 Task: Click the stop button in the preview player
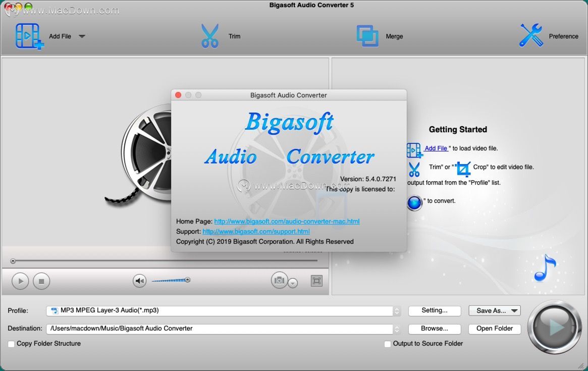coord(41,281)
